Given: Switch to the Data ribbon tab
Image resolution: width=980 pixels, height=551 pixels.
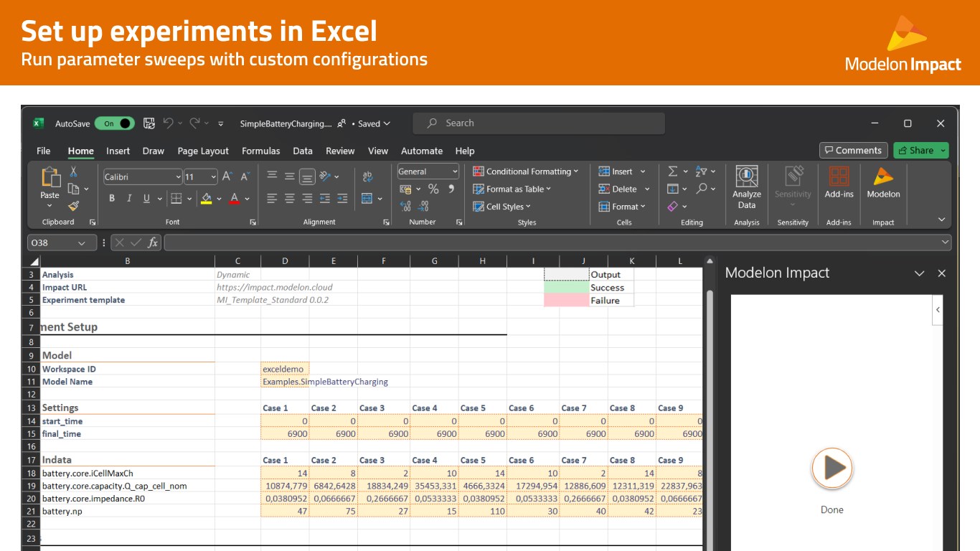Looking at the screenshot, I should (x=303, y=151).
